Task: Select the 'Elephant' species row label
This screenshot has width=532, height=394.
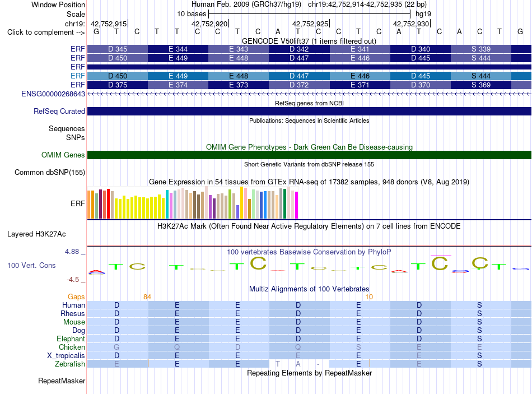Action: coord(71,339)
